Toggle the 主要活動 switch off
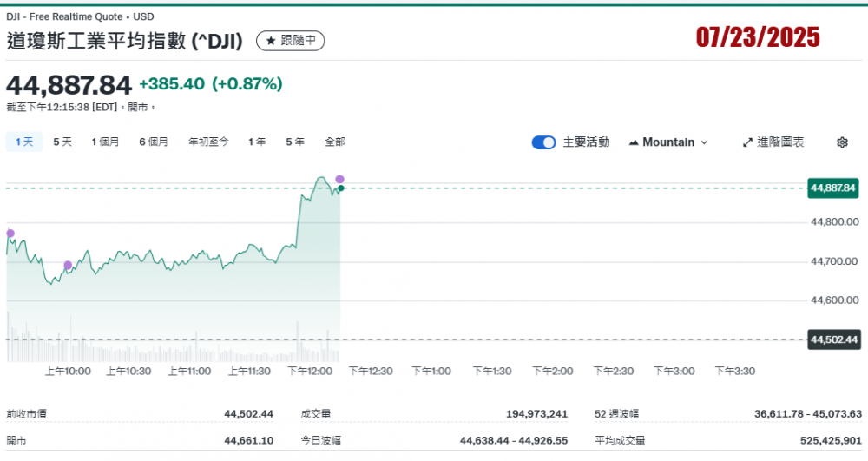 pyautogui.click(x=543, y=142)
